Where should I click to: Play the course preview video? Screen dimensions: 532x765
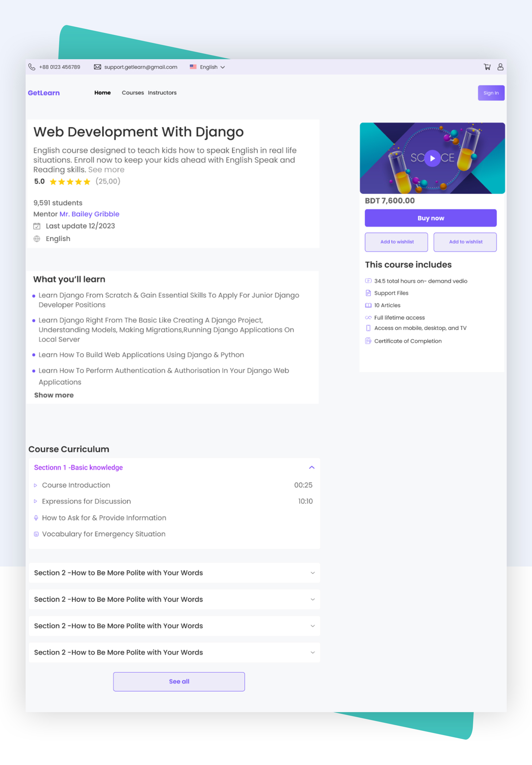coord(432,158)
